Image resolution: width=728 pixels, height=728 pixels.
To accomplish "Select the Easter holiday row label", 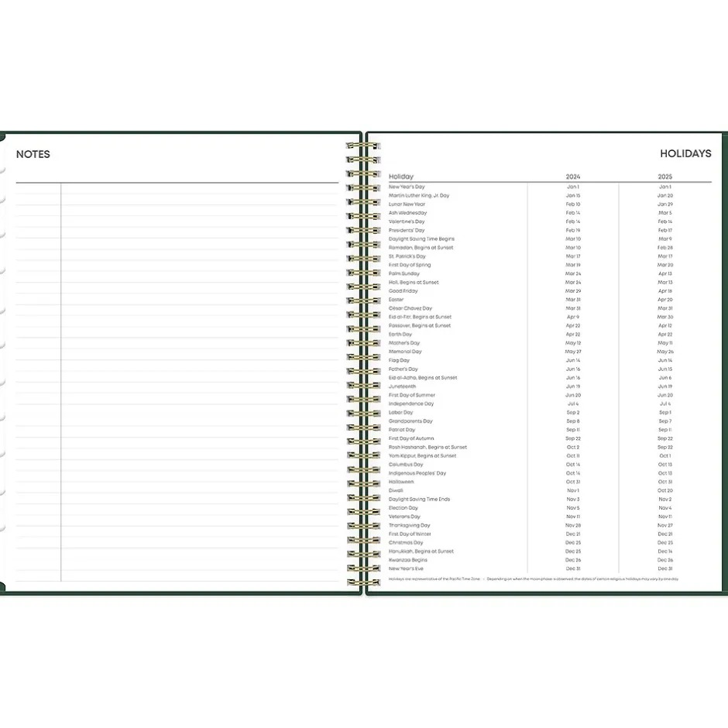I will click(x=396, y=300).
